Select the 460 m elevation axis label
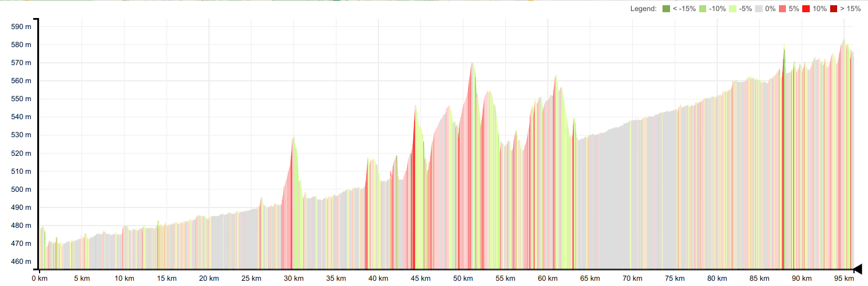 pos(21,262)
